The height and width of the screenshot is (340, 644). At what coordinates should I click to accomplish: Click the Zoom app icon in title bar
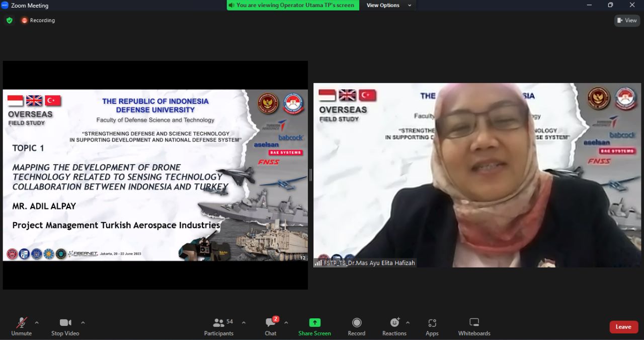coord(5,5)
